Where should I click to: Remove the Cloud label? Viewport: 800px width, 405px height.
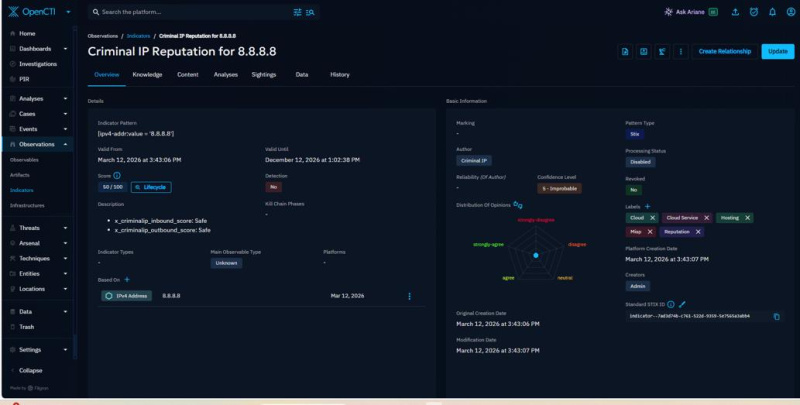652,218
